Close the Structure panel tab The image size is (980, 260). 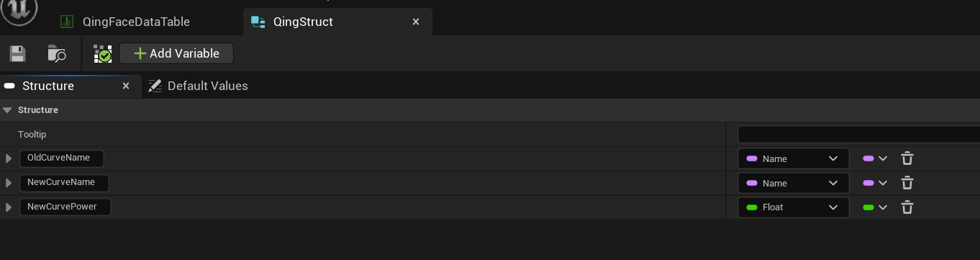pos(126,86)
